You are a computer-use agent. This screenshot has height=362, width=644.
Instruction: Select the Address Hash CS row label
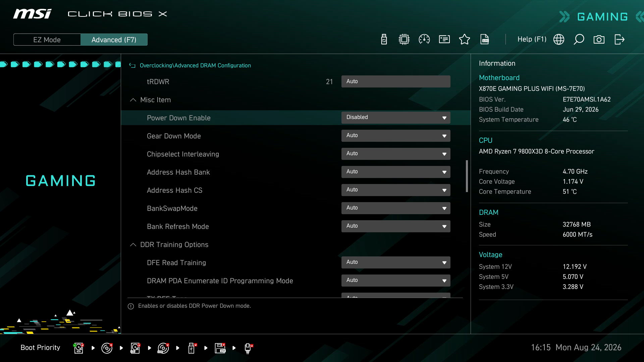pos(175,190)
